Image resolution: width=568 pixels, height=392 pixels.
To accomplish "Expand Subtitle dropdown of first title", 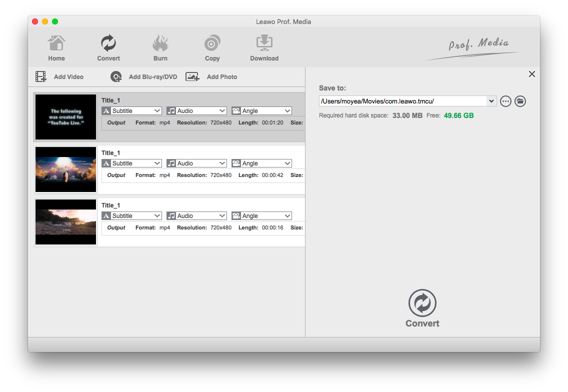I will [x=131, y=111].
